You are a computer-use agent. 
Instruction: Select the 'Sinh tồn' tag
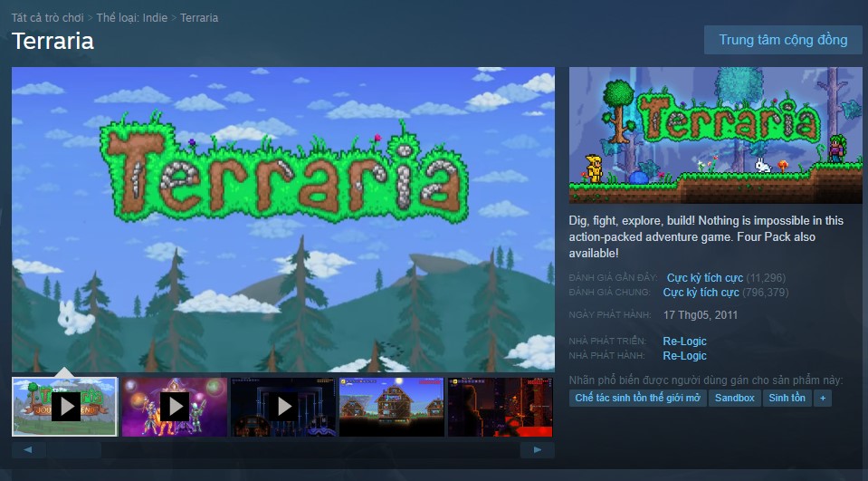(787, 398)
